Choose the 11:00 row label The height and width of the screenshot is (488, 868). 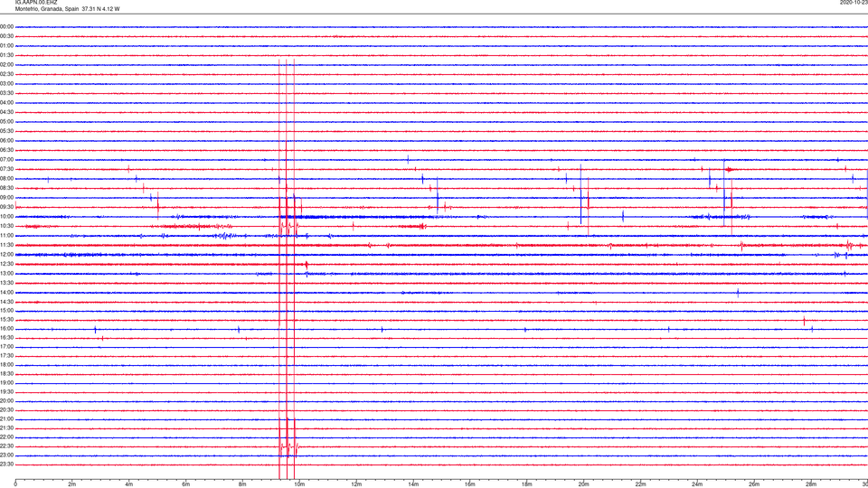pyautogui.click(x=6, y=236)
